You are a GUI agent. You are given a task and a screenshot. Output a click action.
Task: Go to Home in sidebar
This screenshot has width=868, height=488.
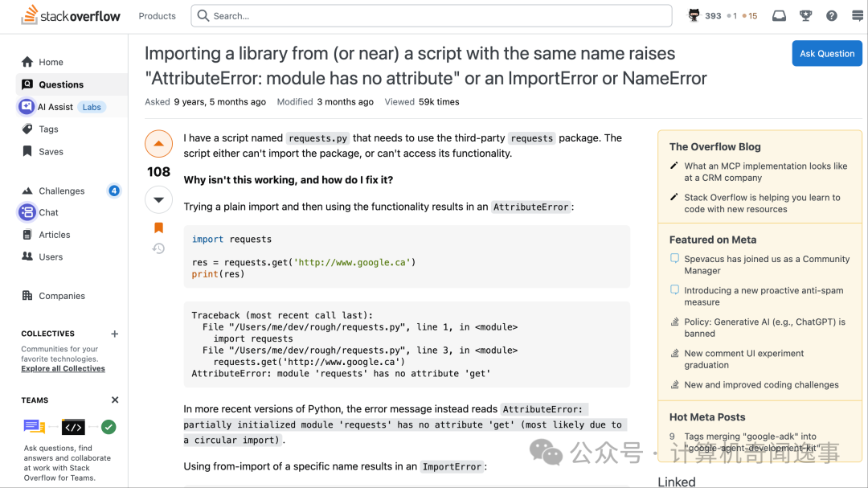coord(51,62)
